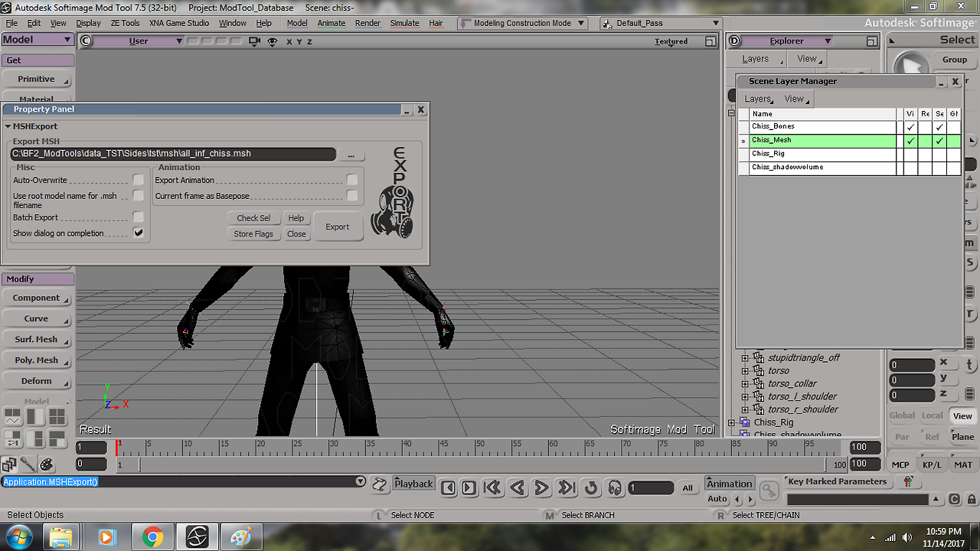Click the viewport eye show-menu icon
This screenshot has height=551, width=980.
272,41
